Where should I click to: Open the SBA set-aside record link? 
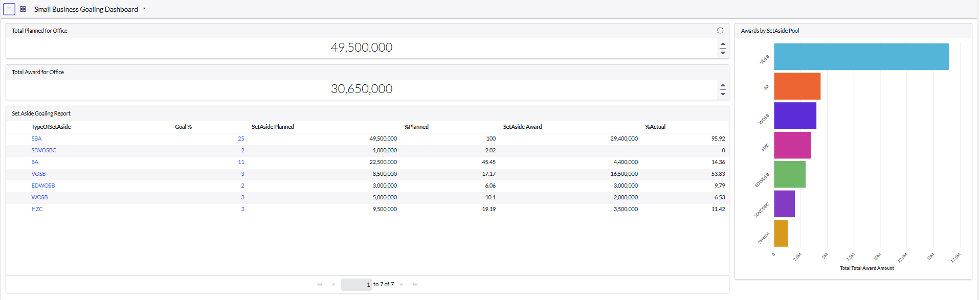pos(36,139)
